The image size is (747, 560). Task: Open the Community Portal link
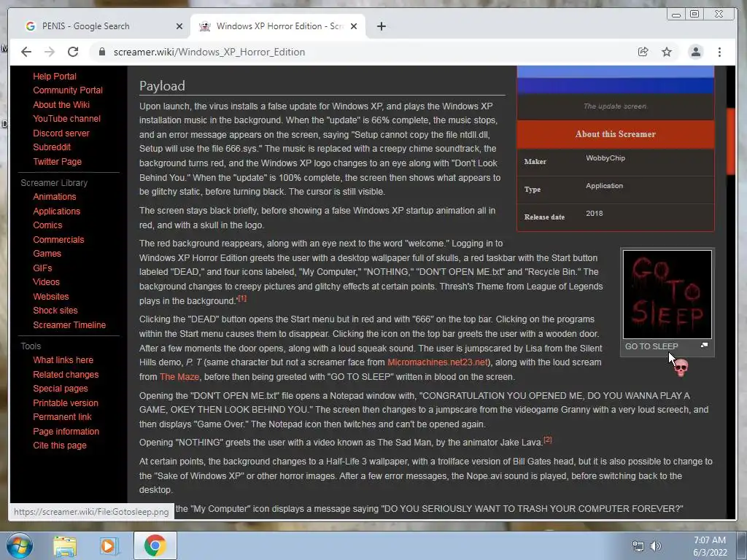pos(68,90)
